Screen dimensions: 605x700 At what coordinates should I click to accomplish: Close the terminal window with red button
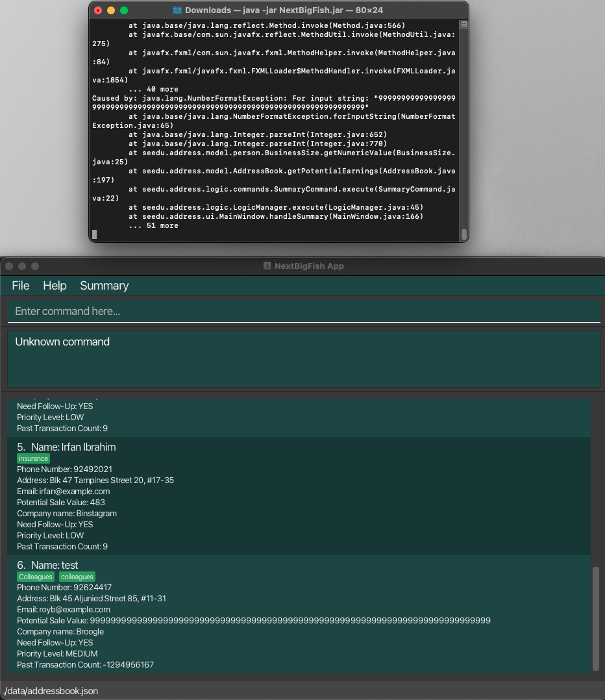[x=98, y=10]
